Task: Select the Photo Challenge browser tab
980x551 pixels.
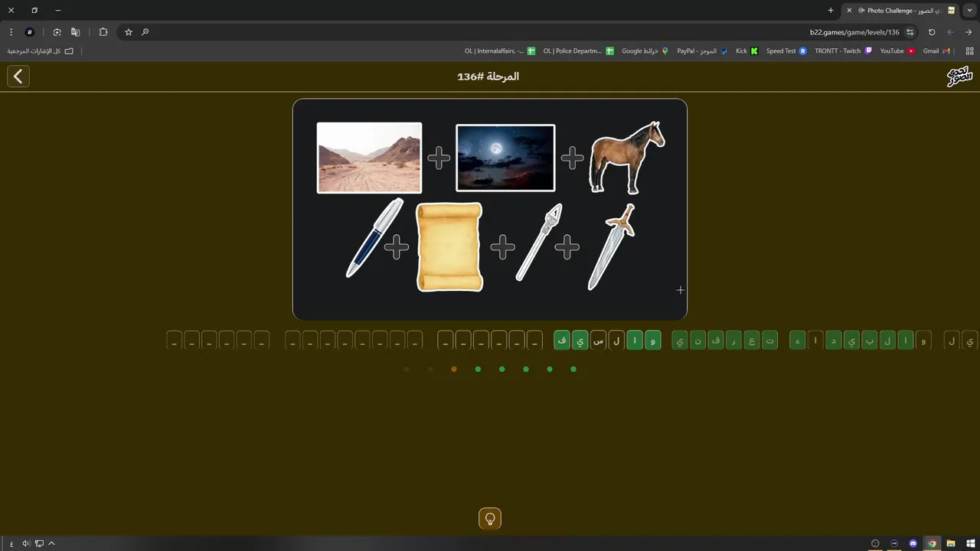Action: point(901,11)
